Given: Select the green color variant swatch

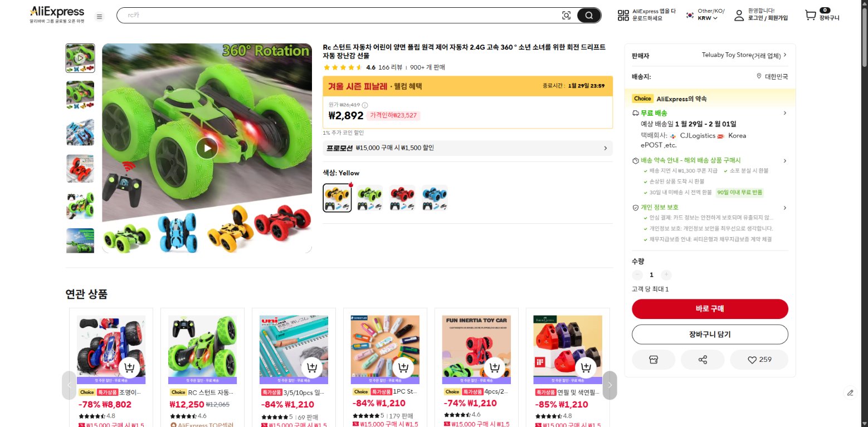Looking at the screenshot, I should [369, 198].
